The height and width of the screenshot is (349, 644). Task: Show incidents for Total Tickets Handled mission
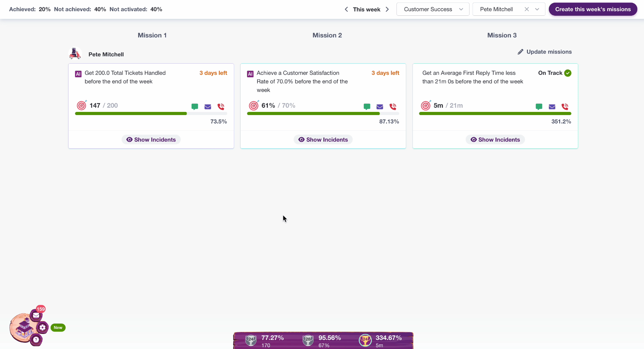tap(151, 140)
